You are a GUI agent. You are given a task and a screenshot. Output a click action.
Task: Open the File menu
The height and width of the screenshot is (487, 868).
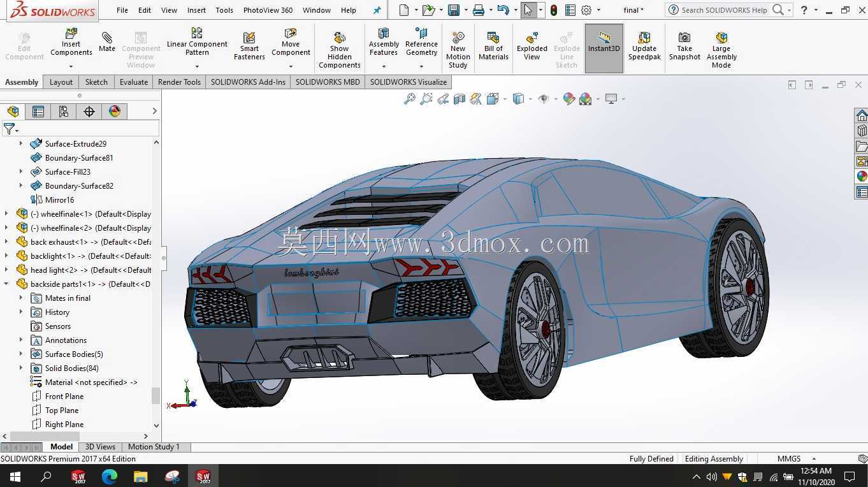click(122, 10)
